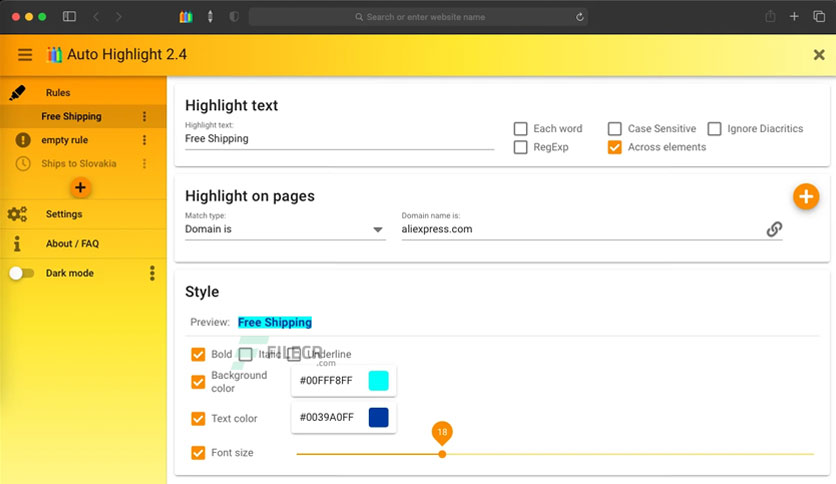Close the Auto Highlight panel
Viewport: 836px width, 484px height.
819,54
